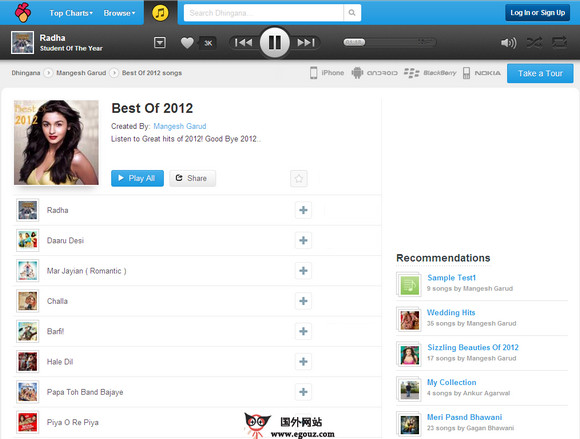Share the Best Of 2012 playlist
Screen dimensions: 580x439
[192, 178]
